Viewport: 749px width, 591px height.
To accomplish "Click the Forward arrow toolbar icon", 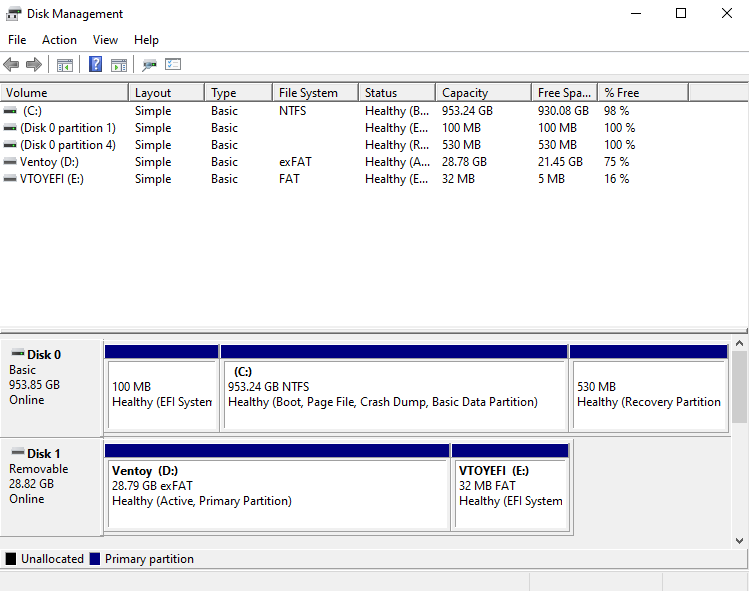I will (x=34, y=65).
